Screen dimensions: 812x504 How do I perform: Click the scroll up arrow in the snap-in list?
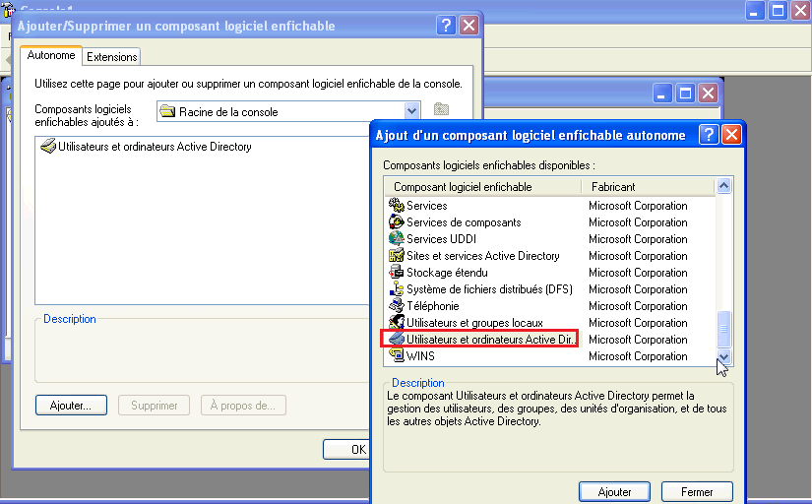724,185
